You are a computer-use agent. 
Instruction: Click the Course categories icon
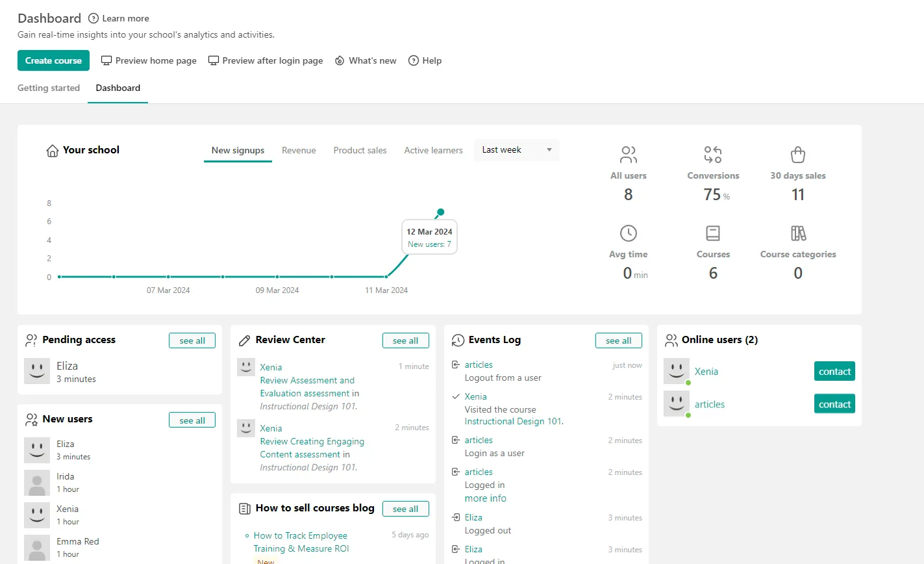797,233
